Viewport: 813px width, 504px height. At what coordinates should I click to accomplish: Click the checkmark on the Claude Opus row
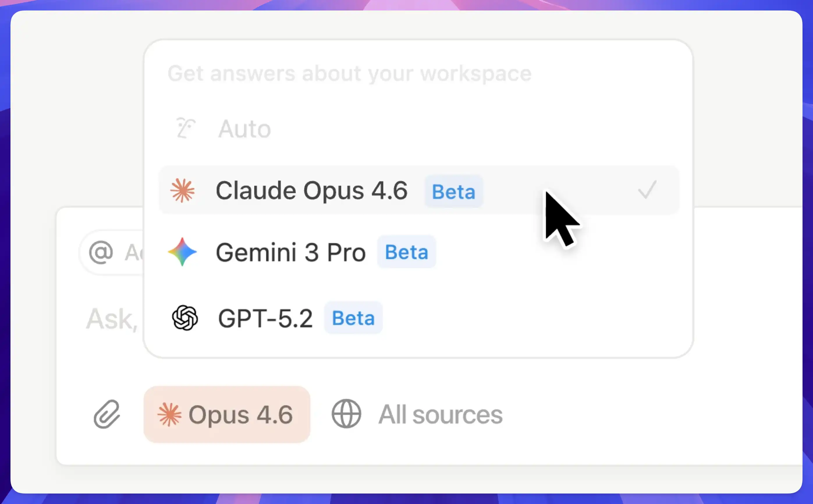coord(647,190)
